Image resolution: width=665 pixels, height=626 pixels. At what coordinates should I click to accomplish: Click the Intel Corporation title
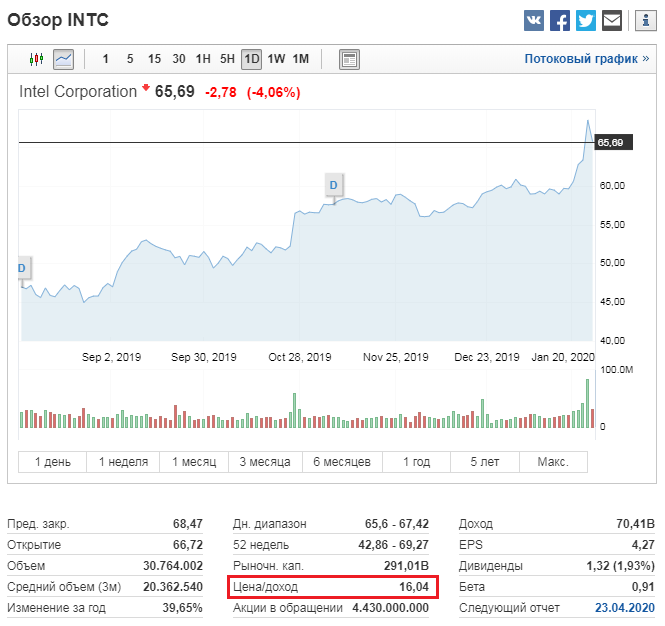pos(78,92)
